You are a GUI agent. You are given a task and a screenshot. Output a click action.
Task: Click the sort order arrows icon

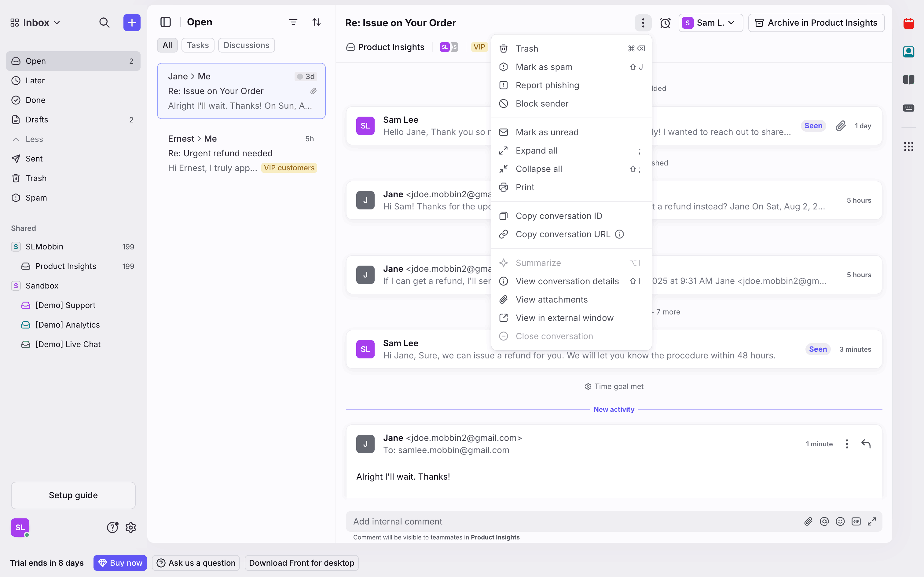(317, 22)
